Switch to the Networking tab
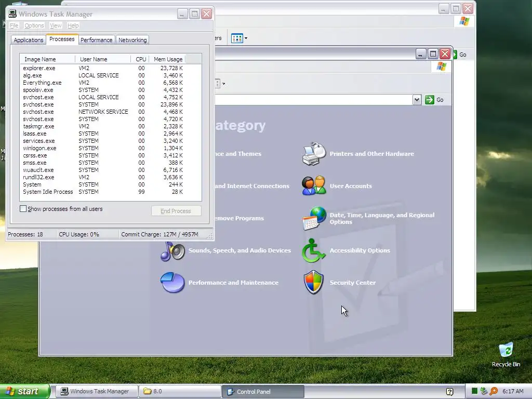 pyautogui.click(x=132, y=40)
